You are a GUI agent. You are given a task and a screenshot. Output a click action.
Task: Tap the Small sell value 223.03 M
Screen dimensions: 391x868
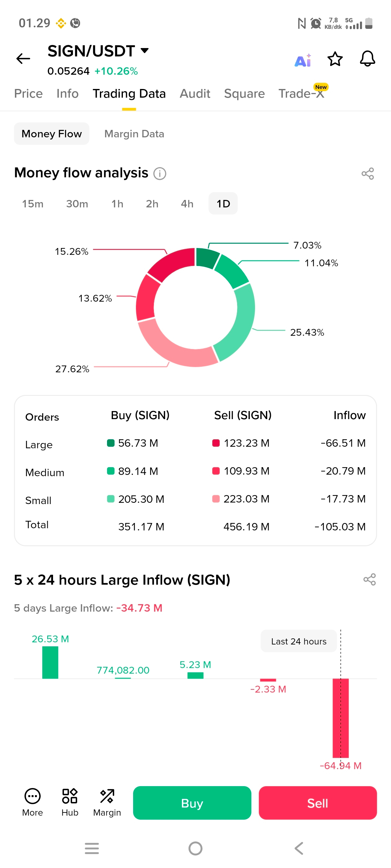pos(246,499)
